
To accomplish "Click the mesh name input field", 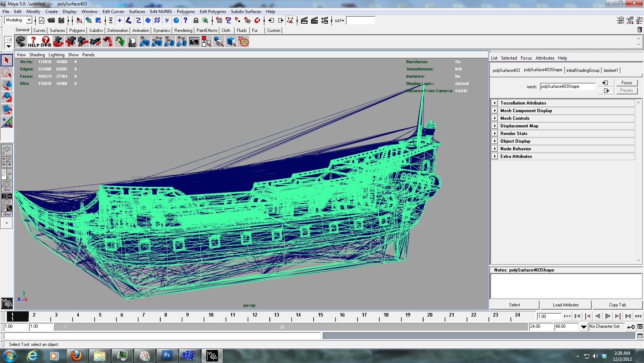I will 567,86.
